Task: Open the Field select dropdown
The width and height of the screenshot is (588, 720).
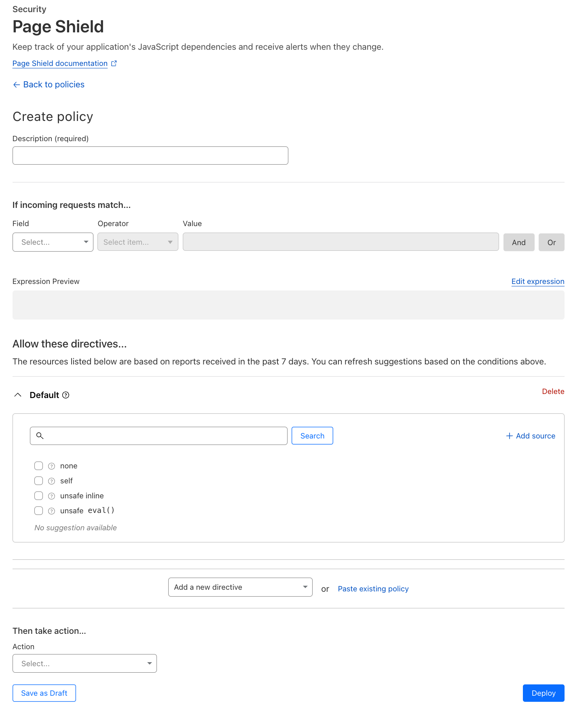Action: pyautogui.click(x=53, y=242)
